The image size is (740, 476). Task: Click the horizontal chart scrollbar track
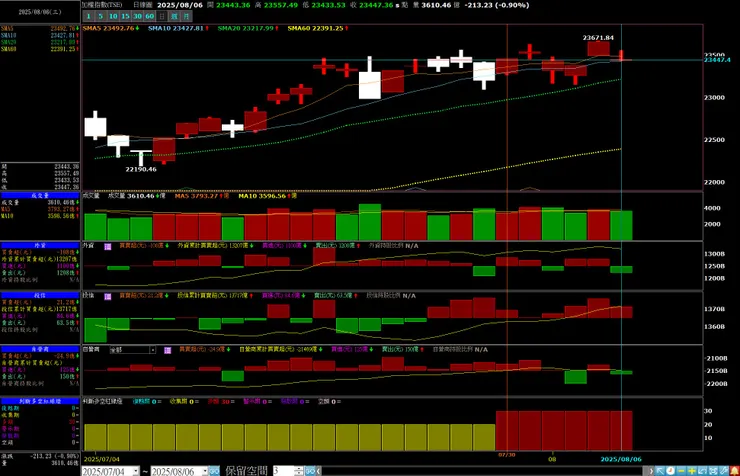coord(482,471)
